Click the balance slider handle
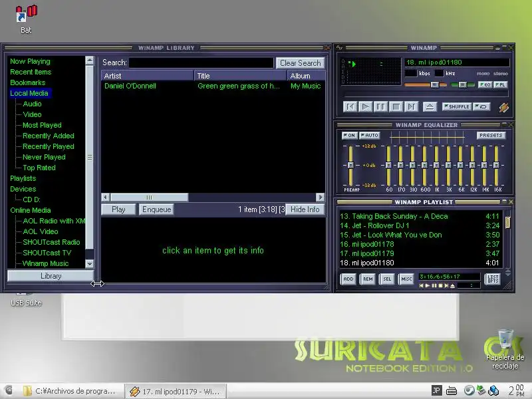This screenshot has width=532, height=399. (x=462, y=84)
